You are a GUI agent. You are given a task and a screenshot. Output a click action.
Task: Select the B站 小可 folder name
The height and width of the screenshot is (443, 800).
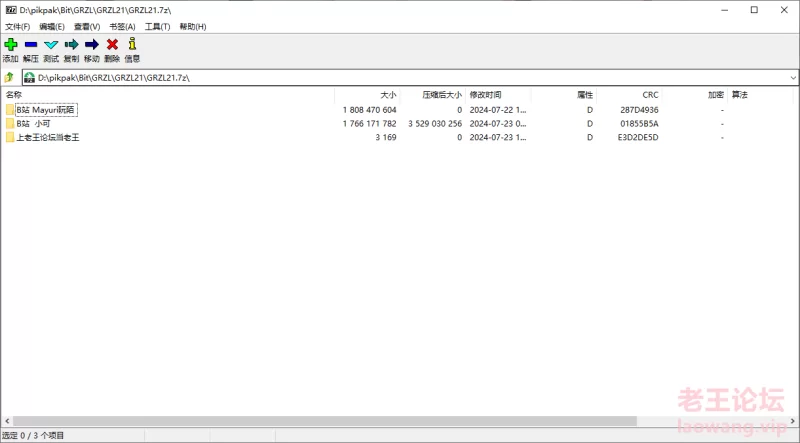click(33, 124)
